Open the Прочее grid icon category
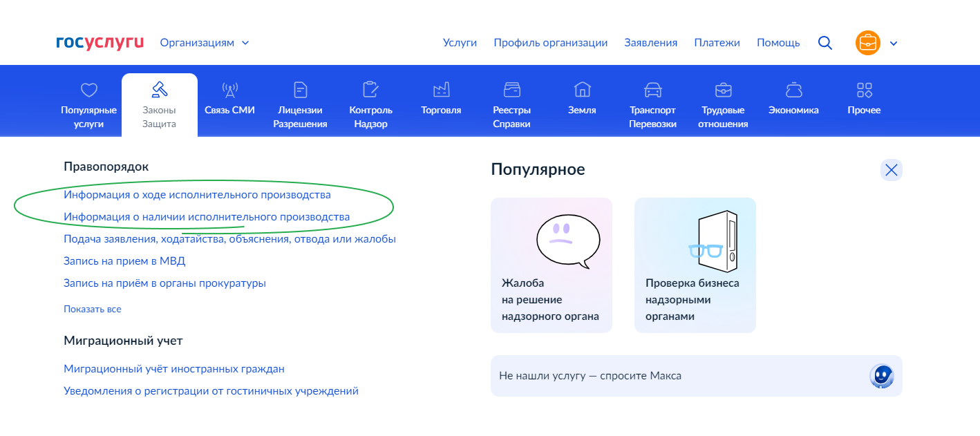Screen dimensions: 980x436 864,98
